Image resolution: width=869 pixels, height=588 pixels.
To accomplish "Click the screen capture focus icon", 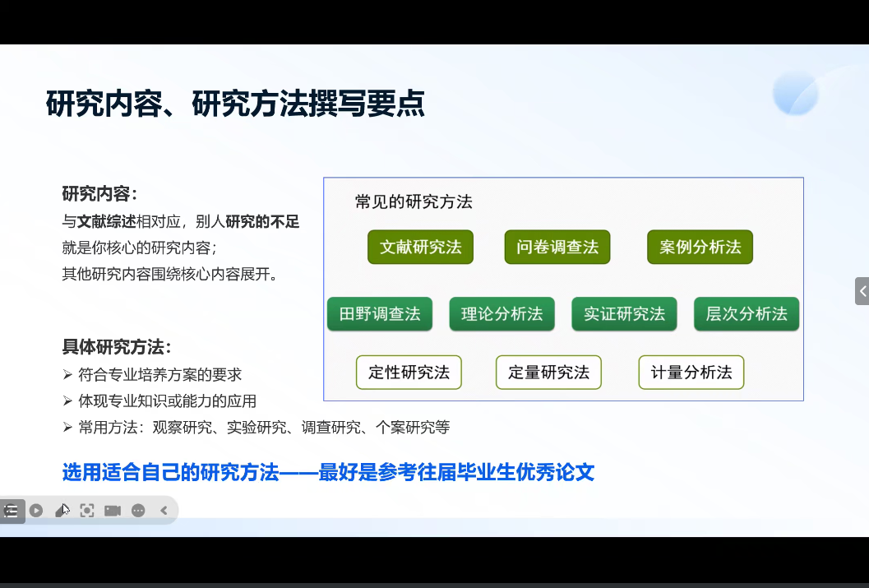I will [x=87, y=511].
